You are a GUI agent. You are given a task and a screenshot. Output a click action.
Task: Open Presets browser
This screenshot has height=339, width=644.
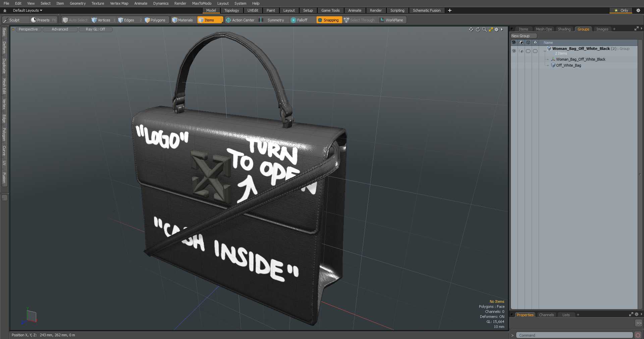pyautogui.click(x=43, y=20)
